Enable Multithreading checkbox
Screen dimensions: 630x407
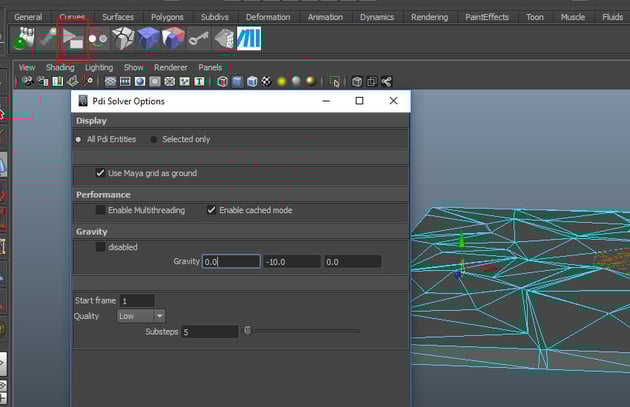point(100,210)
